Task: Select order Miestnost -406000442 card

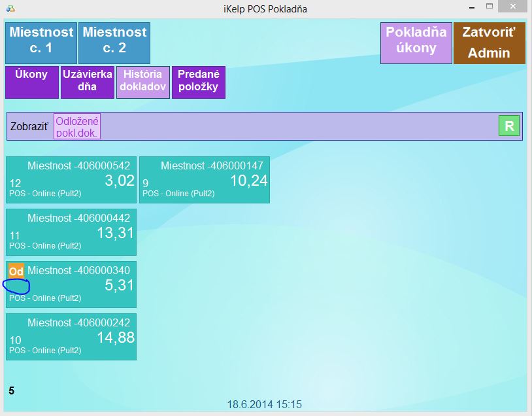Action: (x=71, y=232)
